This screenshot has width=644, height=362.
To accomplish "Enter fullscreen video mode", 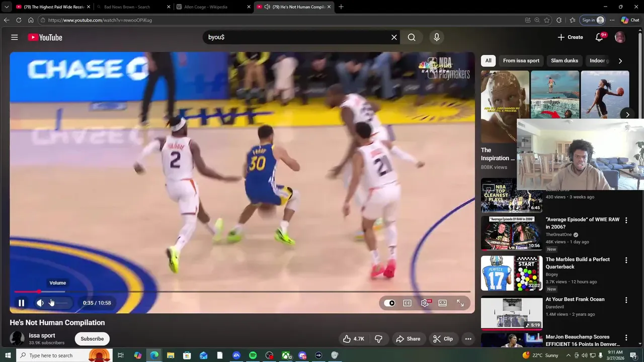I will pos(460,303).
